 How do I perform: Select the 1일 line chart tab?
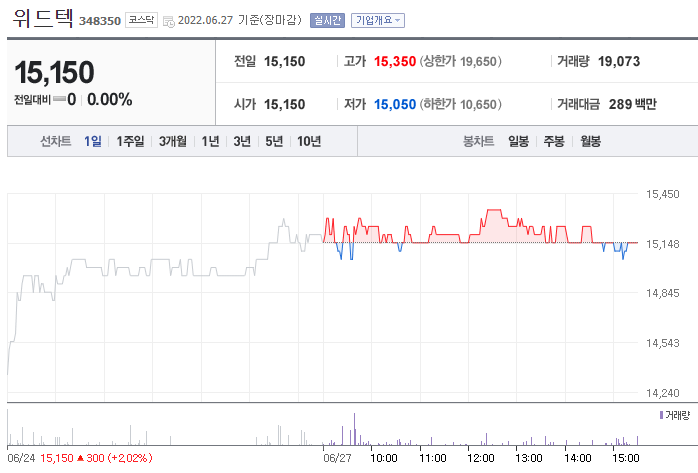[93, 141]
